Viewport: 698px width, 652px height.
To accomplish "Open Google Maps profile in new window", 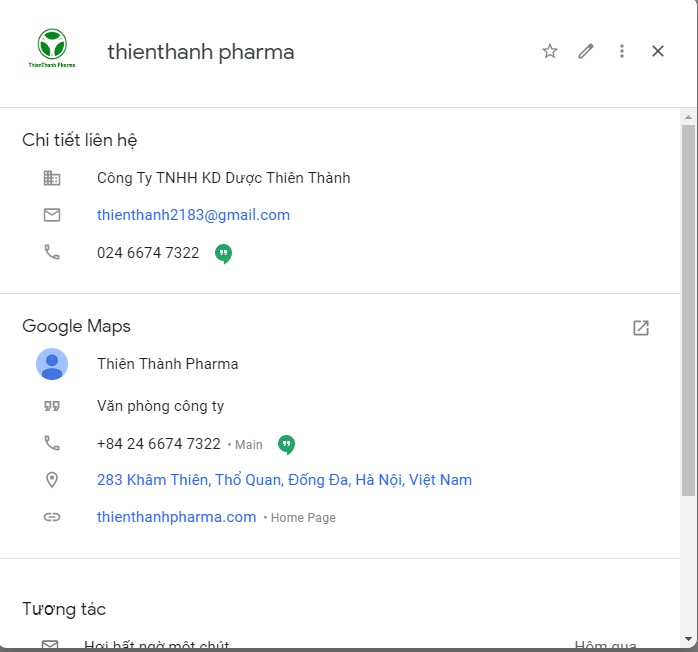I will (641, 328).
